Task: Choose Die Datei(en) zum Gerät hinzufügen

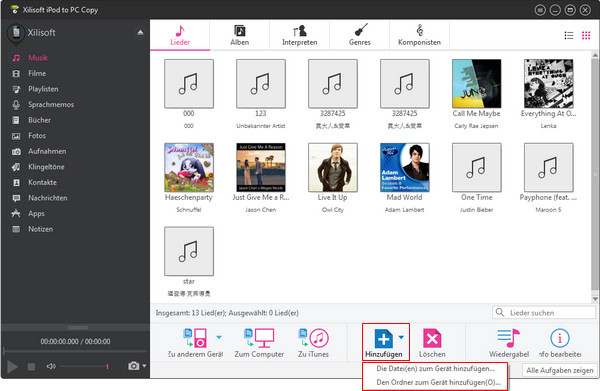Action: click(435, 369)
